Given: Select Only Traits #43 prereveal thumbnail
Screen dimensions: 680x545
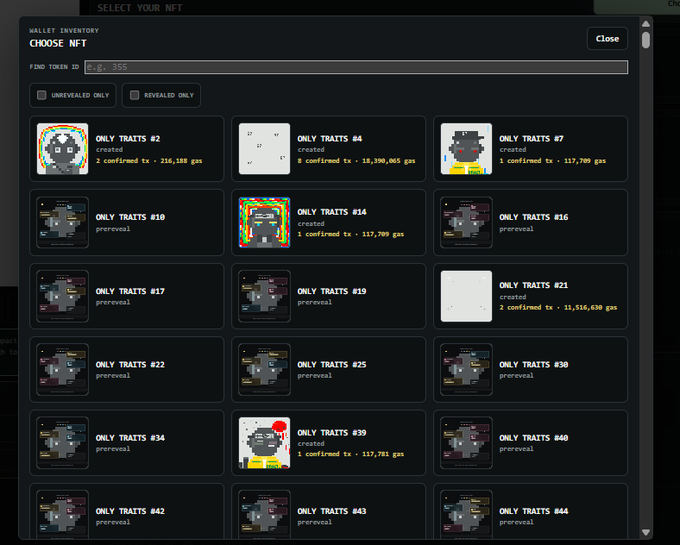Looking at the screenshot, I should click(265, 515).
